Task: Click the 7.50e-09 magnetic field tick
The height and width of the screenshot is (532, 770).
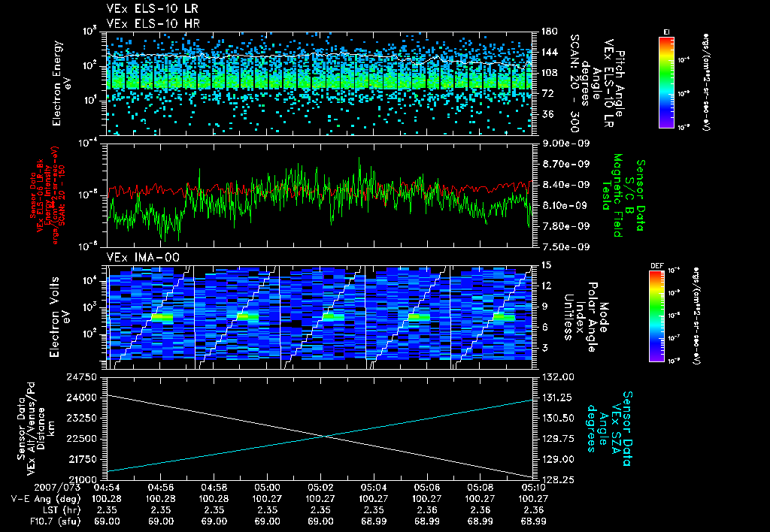Action: click(565, 247)
